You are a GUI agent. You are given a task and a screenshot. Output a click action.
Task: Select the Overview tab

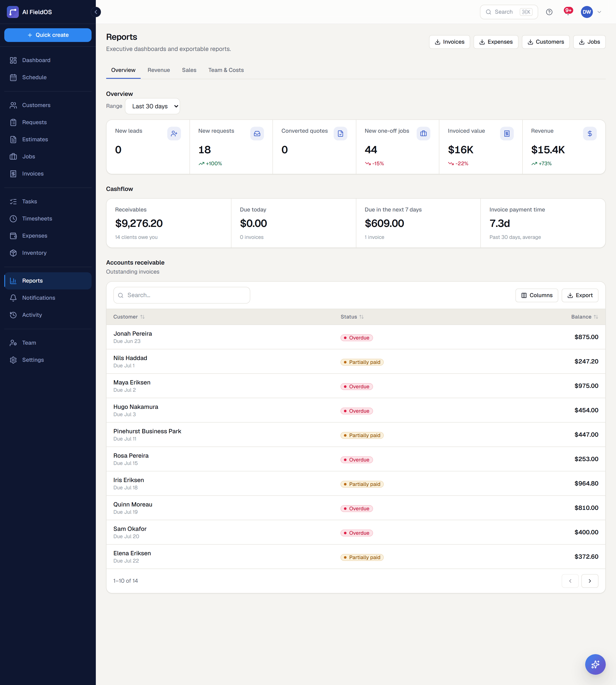[x=123, y=70]
